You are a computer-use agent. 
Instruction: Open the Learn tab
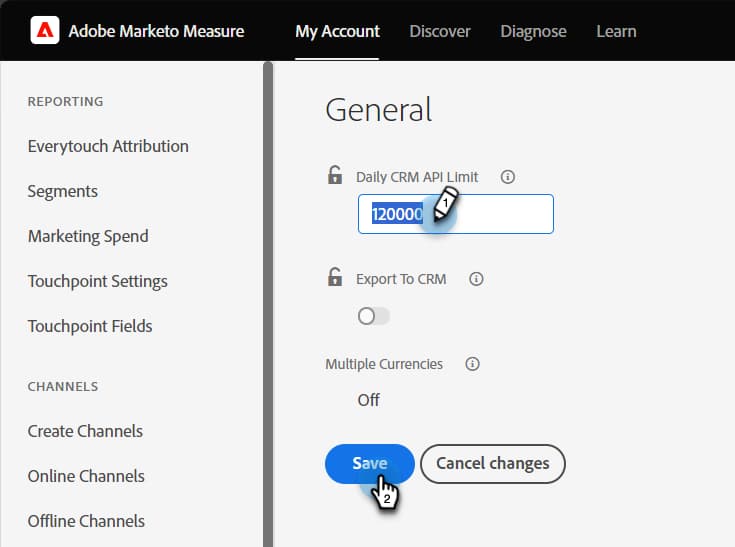[x=616, y=31]
